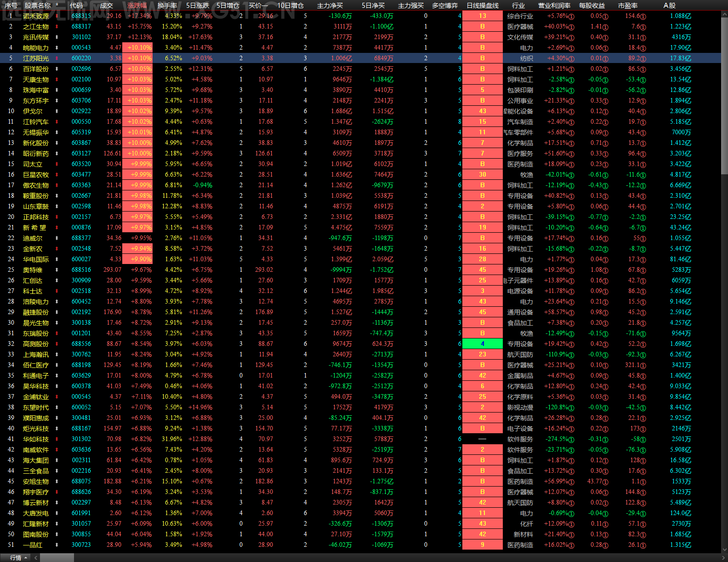
Task: Click the marker icon beside 新化股份
Action: 57,143
